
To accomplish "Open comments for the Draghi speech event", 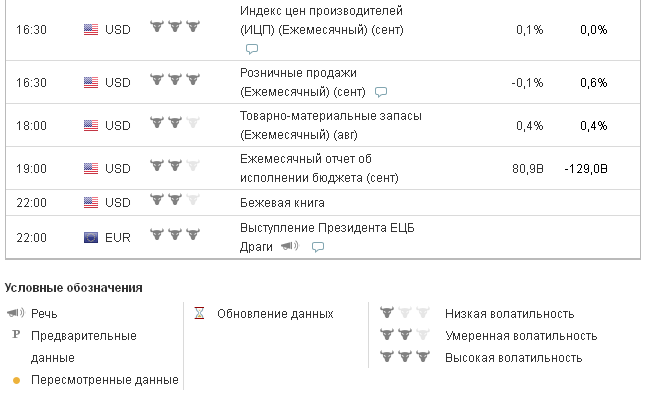I will pyautogui.click(x=318, y=246).
